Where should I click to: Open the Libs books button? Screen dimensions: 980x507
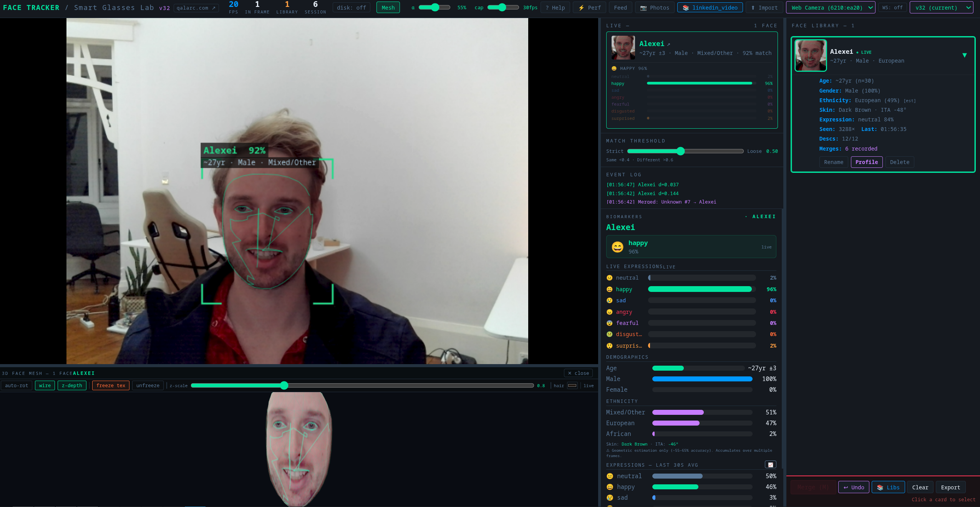coord(888,487)
